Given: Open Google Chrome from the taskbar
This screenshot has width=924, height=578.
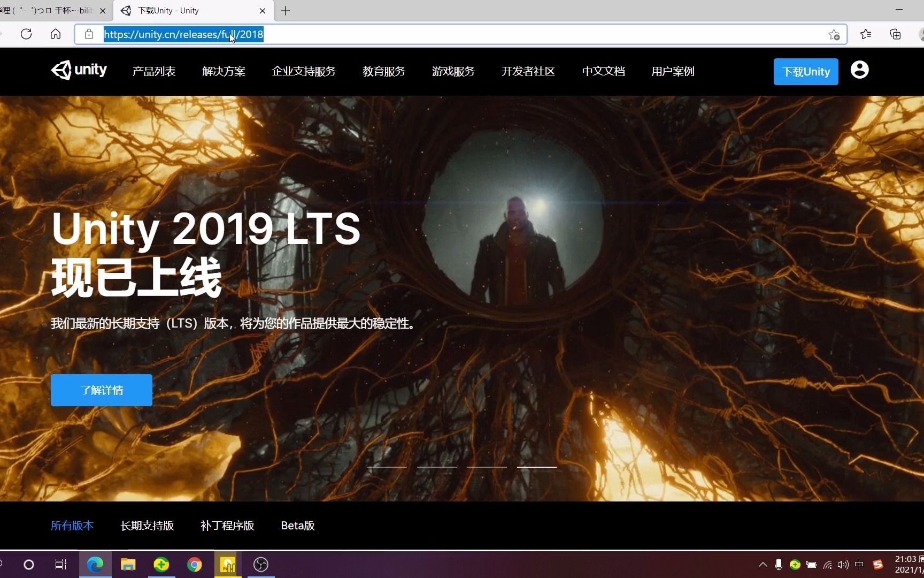Looking at the screenshot, I should pos(195,565).
